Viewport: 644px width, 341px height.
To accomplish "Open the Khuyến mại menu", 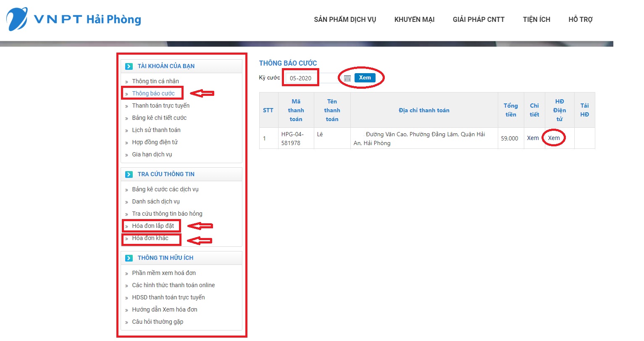I will click(414, 19).
